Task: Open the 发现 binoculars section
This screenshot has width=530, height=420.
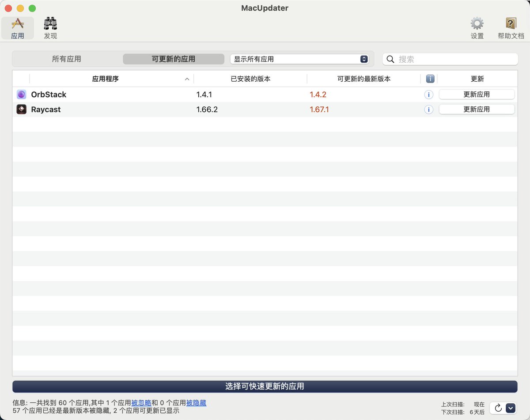Action: (50, 28)
